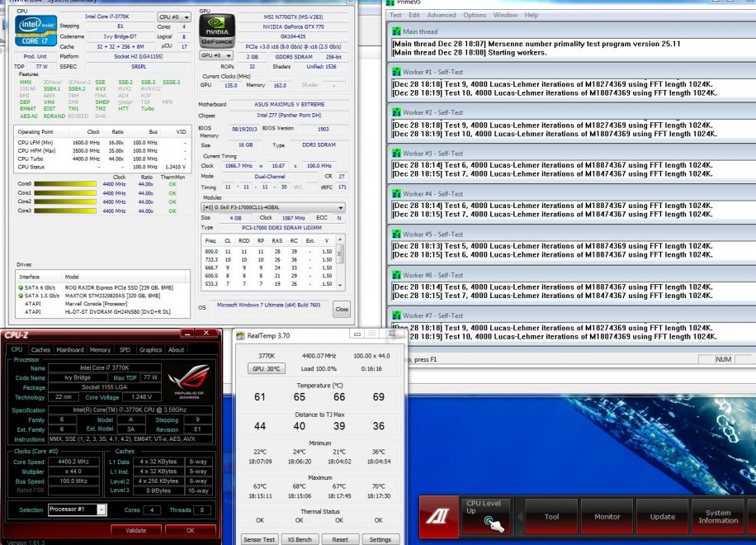Click the Validate button in CPU-Z
The image size is (756, 545).
point(136,530)
